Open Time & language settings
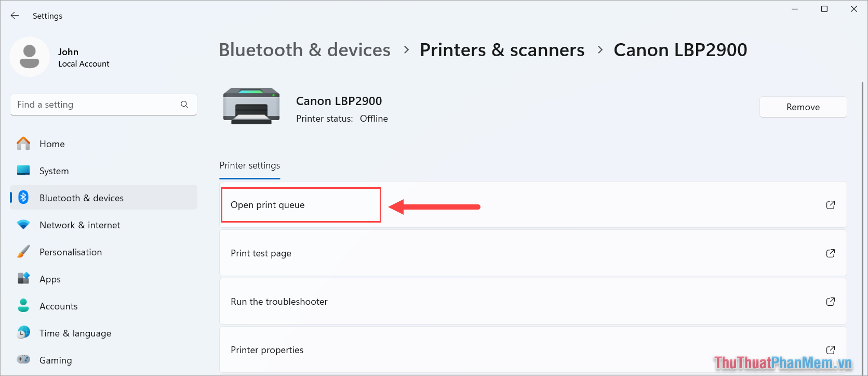 [x=103, y=333]
